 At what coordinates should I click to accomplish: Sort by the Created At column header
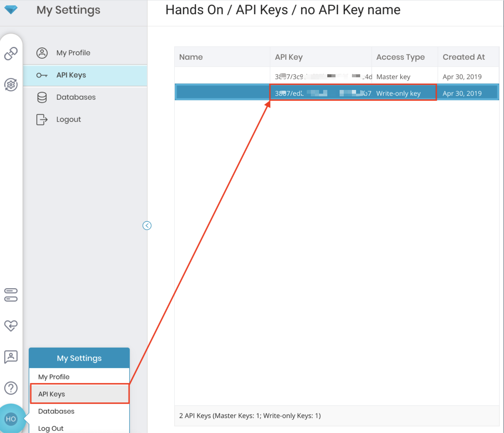(x=463, y=57)
